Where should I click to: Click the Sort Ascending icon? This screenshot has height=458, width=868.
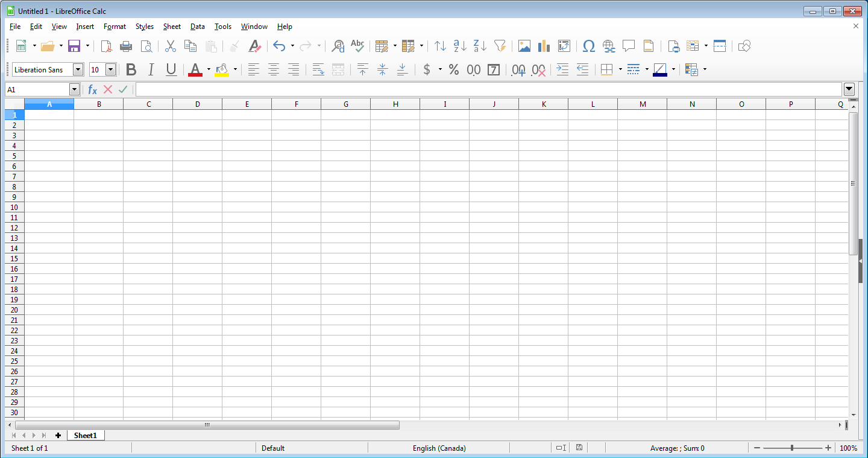[x=460, y=46]
